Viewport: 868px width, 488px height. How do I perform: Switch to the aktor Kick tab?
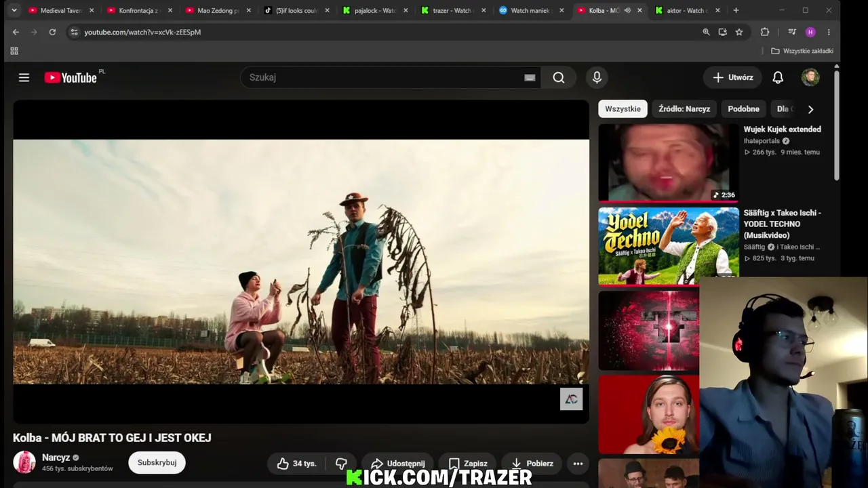pyautogui.click(x=686, y=10)
